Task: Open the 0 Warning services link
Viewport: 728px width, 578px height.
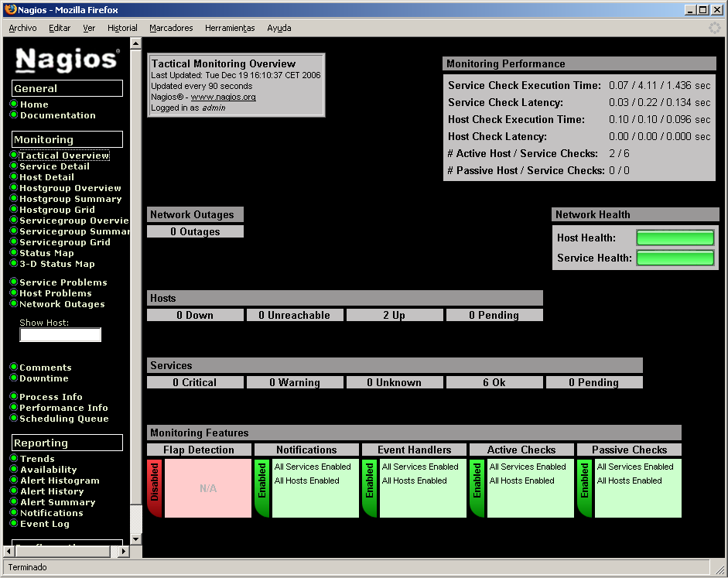Action: tap(295, 382)
